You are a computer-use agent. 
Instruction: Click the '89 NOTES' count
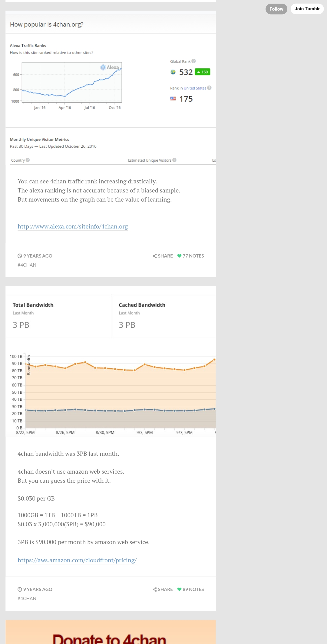point(193,590)
